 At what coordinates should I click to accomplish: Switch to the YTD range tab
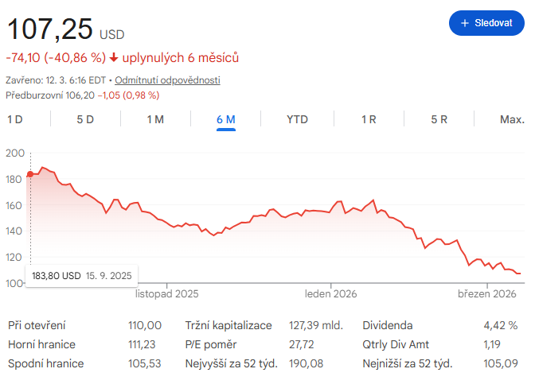297,119
